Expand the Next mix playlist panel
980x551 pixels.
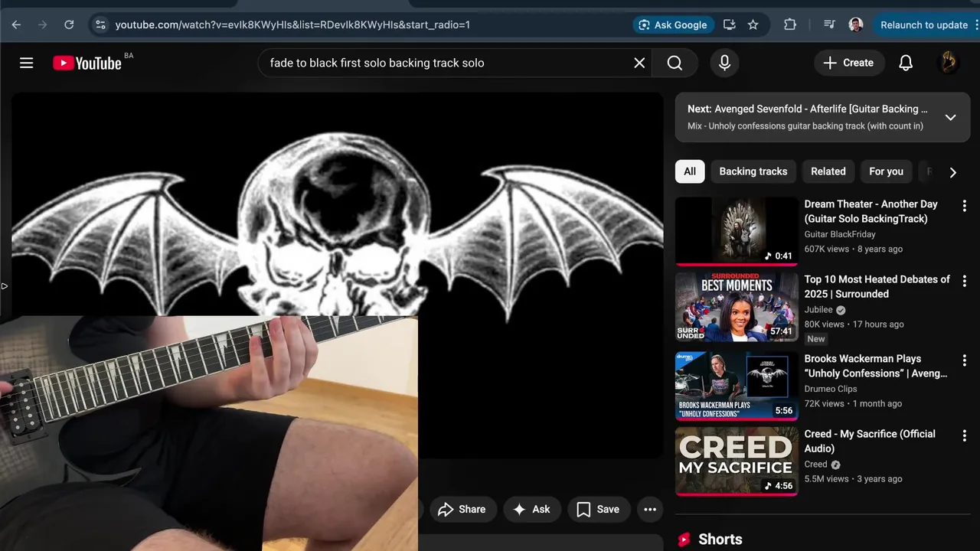950,117
